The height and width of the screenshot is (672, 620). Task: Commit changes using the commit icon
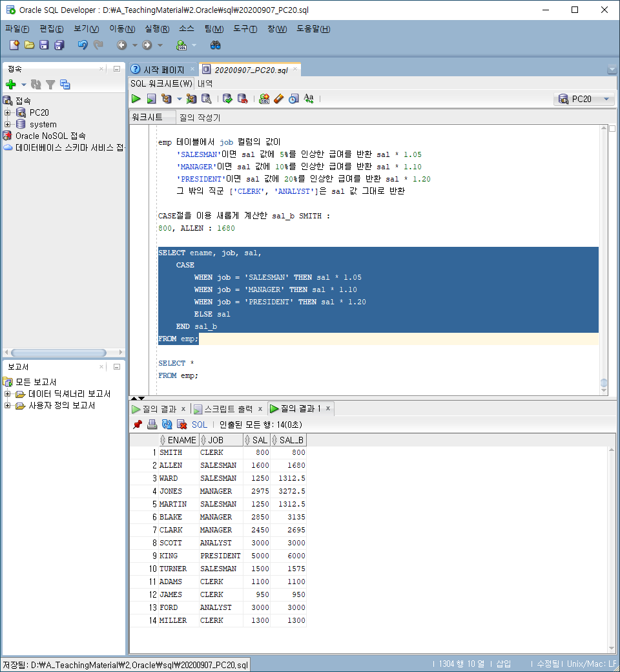coord(227,99)
